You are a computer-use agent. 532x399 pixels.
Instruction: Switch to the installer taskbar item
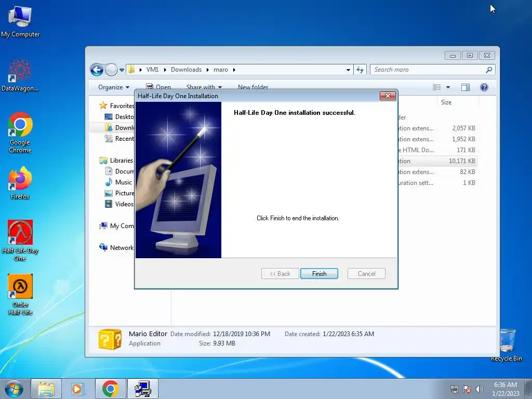click(142, 389)
